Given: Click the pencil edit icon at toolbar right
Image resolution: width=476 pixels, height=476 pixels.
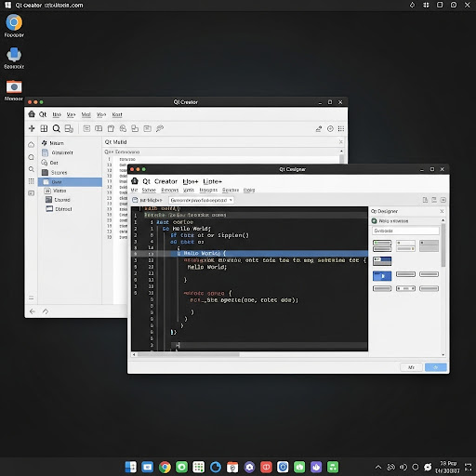Looking at the screenshot, I should (x=319, y=128).
